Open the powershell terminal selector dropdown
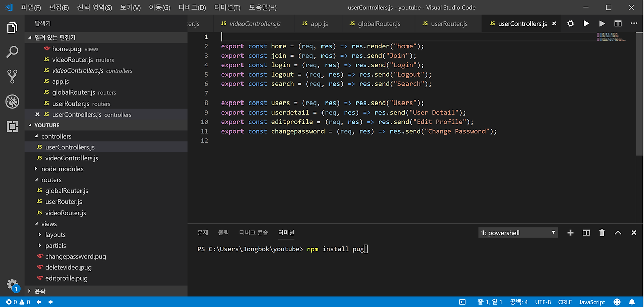Screen dimensions: 644x307 tap(518, 233)
